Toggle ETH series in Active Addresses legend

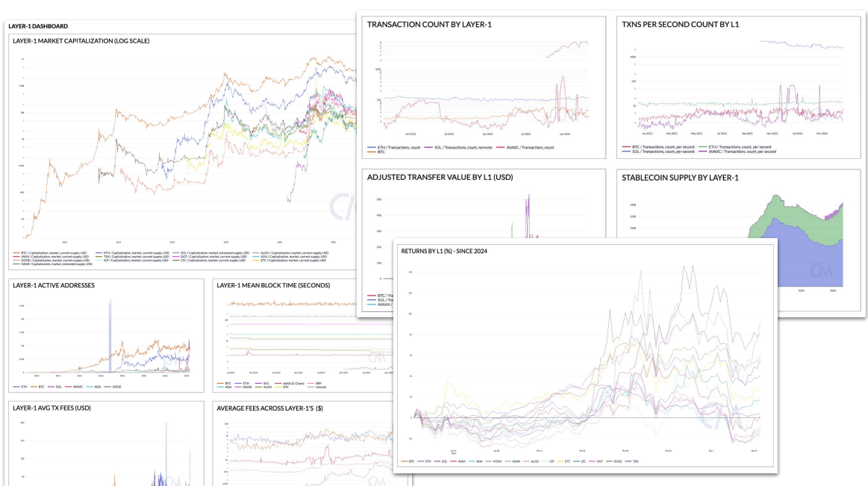pyautogui.click(x=21, y=387)
